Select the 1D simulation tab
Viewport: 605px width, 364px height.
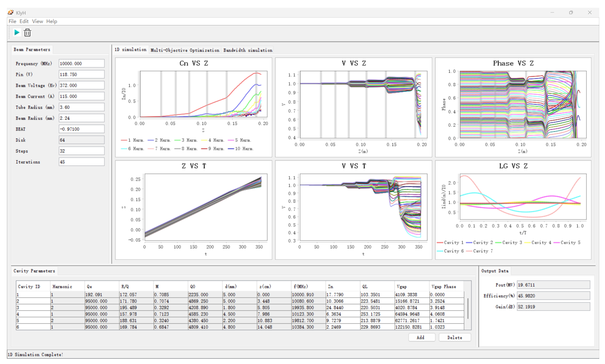(130, 50)
